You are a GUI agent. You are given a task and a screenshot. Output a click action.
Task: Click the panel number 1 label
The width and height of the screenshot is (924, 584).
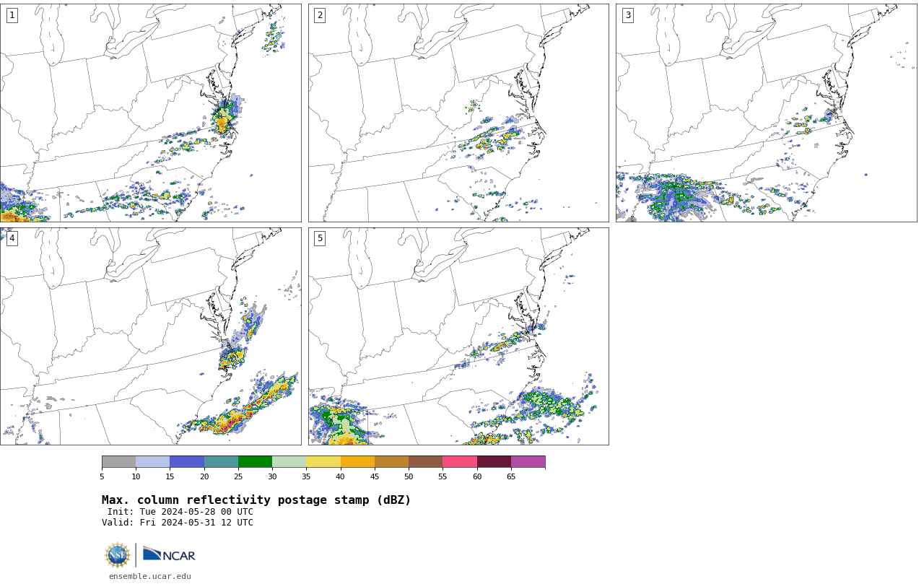pyautogui.click(x=12, y=15)
